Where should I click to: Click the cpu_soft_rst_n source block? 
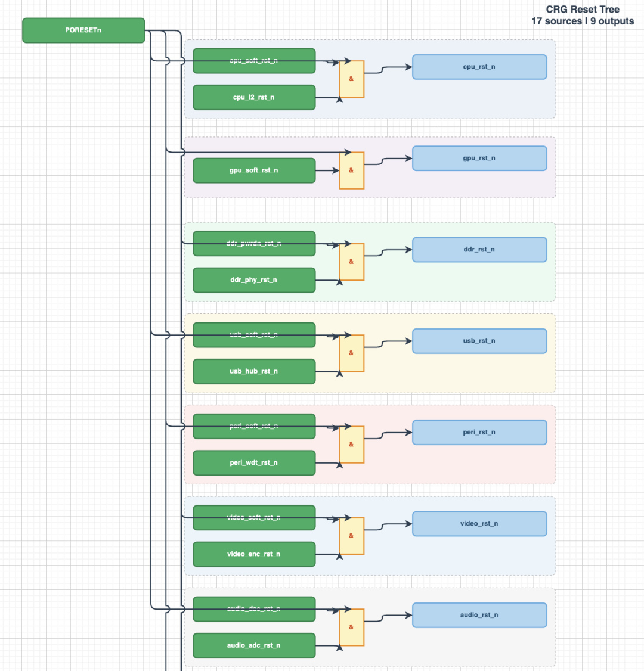click(255, 61)
